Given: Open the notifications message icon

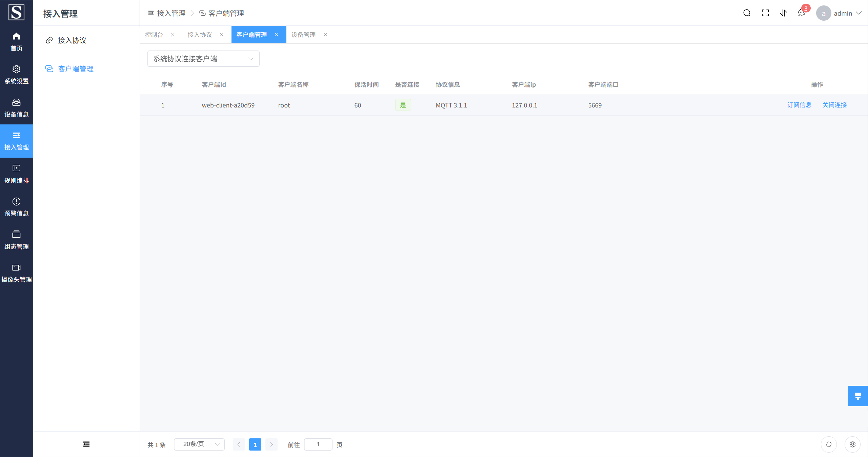Looking at the screenshot, I should point(802,13).
